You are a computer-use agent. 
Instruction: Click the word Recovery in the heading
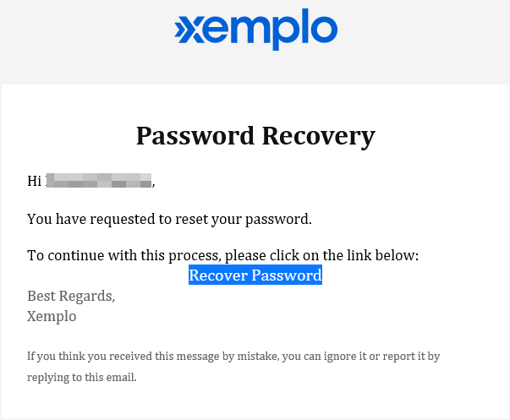click(319, 136)
